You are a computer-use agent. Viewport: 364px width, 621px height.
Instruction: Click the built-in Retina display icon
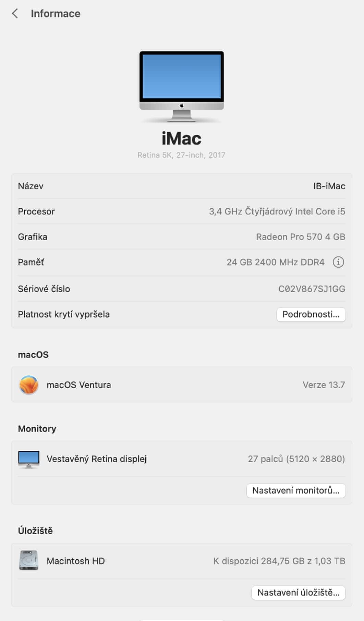point(29,459)
